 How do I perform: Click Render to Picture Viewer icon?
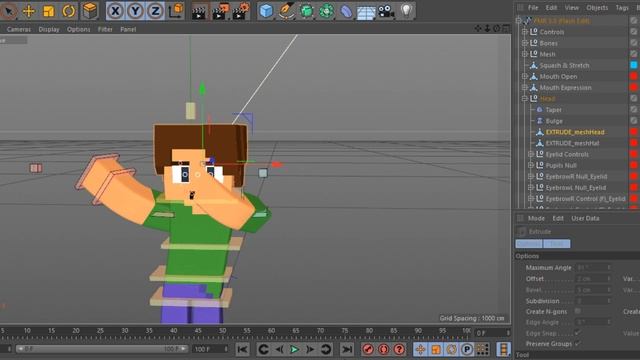tap(220, 11)
